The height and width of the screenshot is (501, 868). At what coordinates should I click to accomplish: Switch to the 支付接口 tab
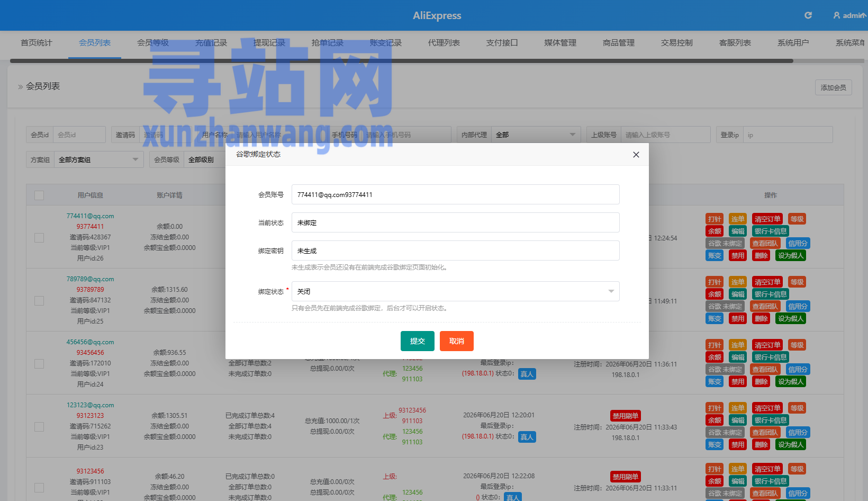click(x=502, y=42)
